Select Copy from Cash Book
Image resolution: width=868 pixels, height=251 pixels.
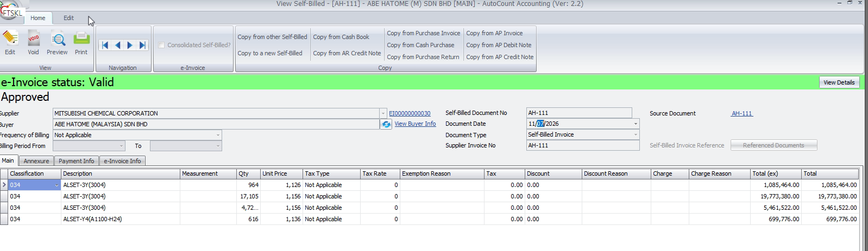[x=341, y=37]
